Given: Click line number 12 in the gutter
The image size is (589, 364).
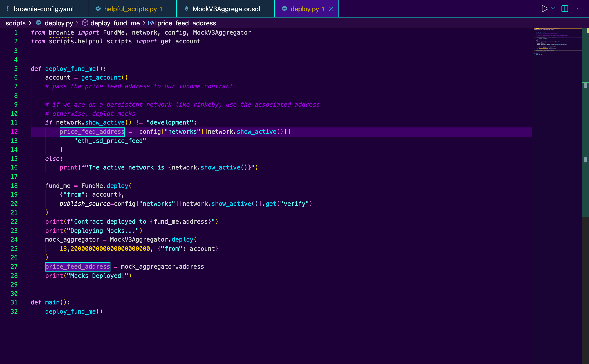Looking at the screenshot, I should (14, 131).
